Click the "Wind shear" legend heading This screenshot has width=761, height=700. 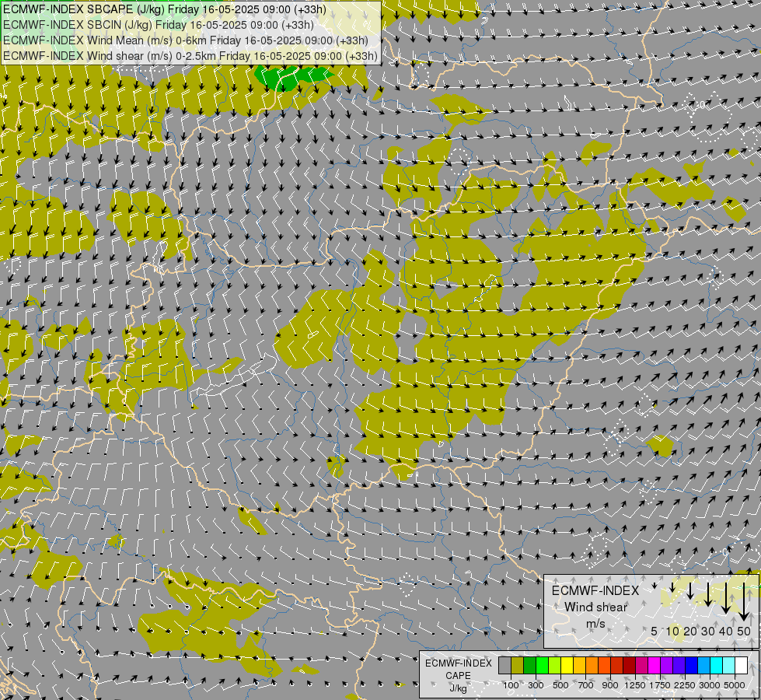click(x=595, y=607)
